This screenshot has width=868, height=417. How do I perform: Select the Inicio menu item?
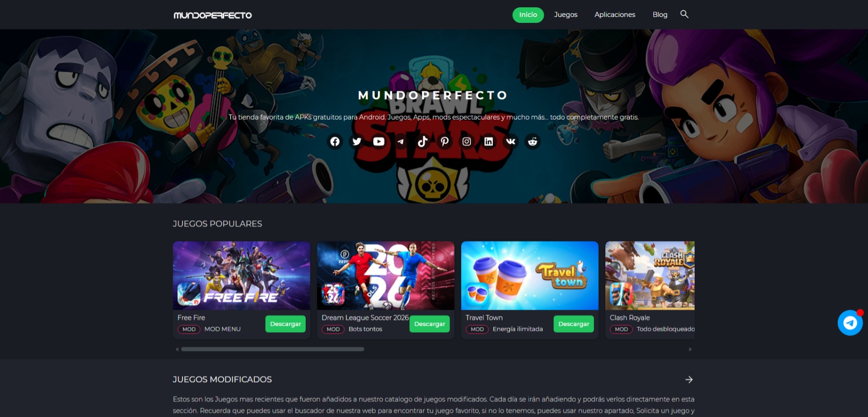point(528,15)
